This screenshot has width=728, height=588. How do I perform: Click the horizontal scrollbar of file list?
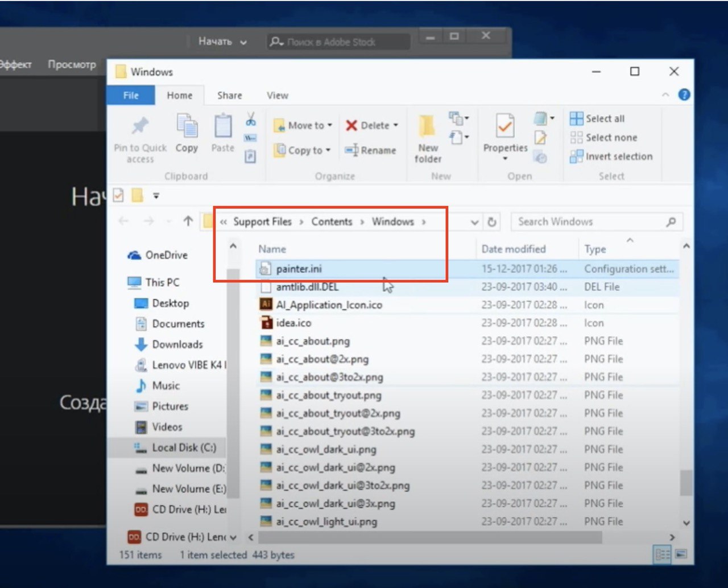[429, 537]
